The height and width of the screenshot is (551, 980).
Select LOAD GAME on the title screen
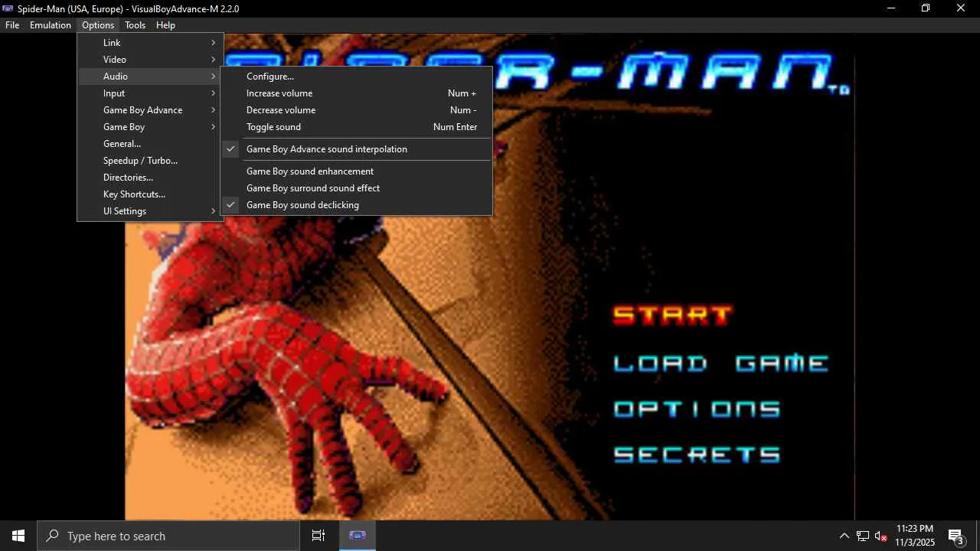pos(721,363)
